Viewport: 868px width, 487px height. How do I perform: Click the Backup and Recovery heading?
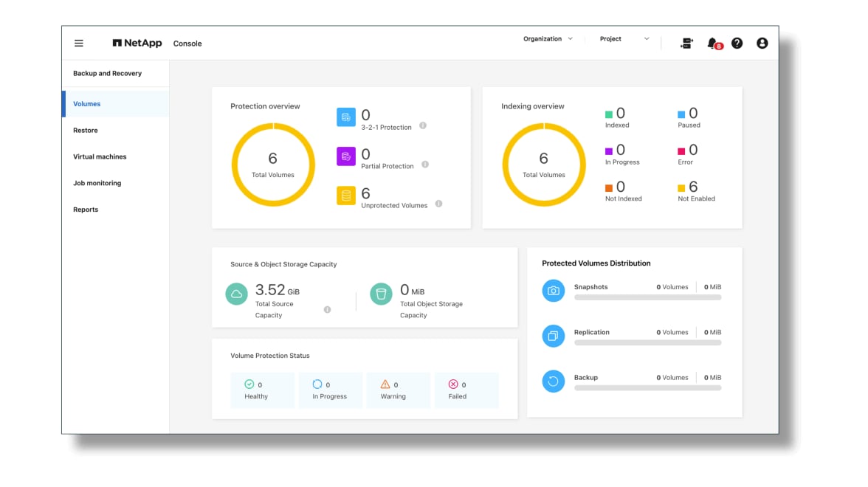click(108, 74)
